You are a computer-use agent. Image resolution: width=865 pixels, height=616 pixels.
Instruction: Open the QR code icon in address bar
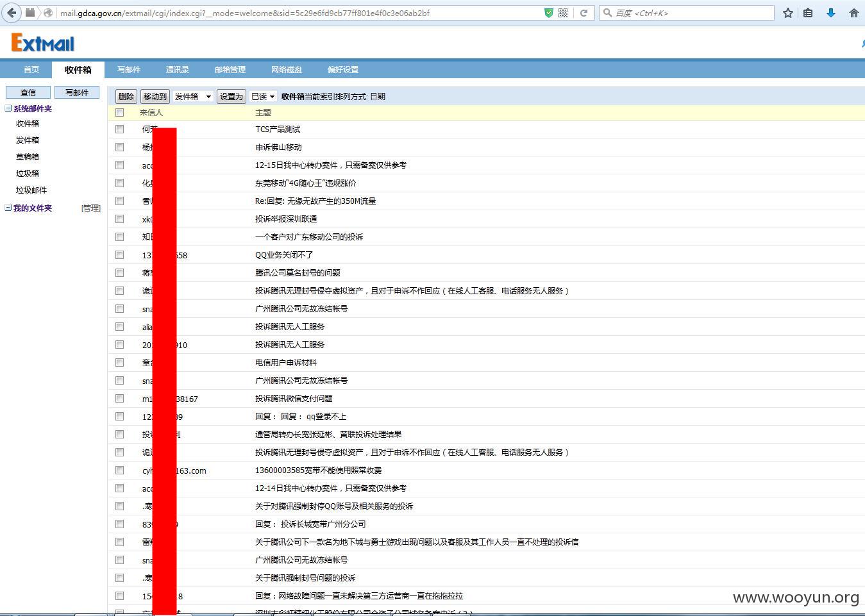563,13
